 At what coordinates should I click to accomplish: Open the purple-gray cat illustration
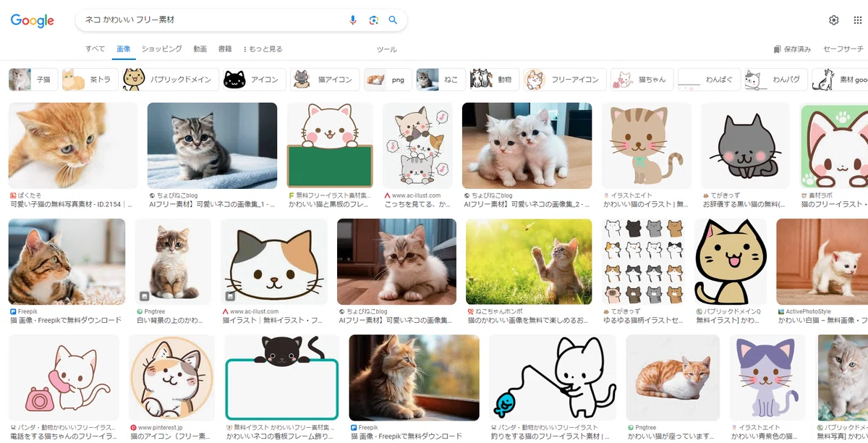pyautogui.click(x=769, y=377)
